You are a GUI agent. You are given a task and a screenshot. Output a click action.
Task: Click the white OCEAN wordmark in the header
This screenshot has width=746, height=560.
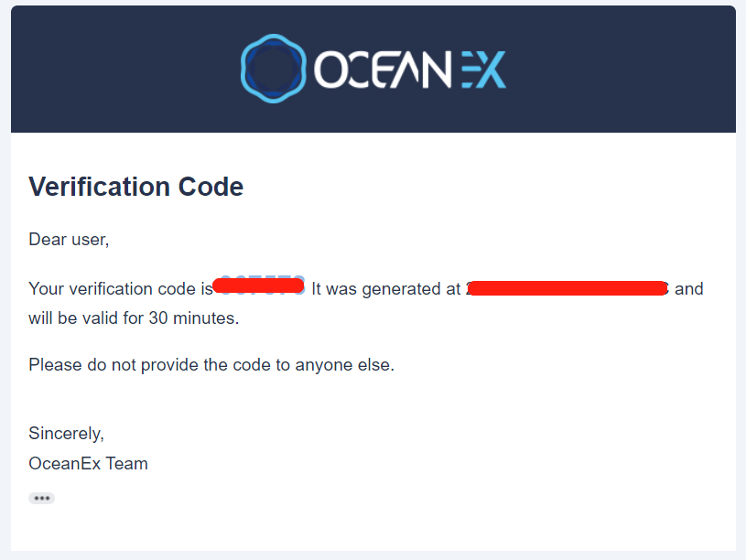click(382, 70)
